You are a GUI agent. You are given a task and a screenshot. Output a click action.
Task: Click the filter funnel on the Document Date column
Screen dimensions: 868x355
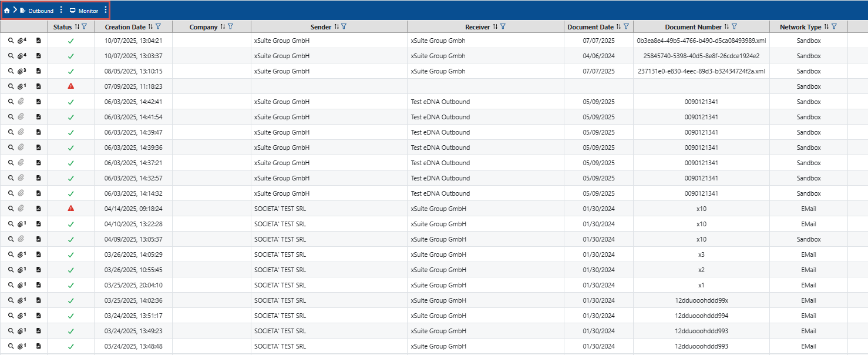[x=627, y=26]
